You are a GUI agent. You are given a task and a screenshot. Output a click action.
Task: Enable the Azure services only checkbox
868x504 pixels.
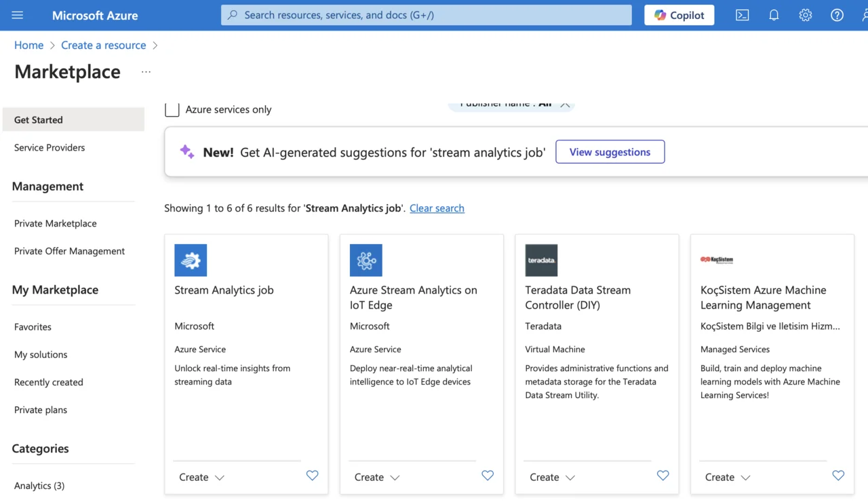click(172, 109)
